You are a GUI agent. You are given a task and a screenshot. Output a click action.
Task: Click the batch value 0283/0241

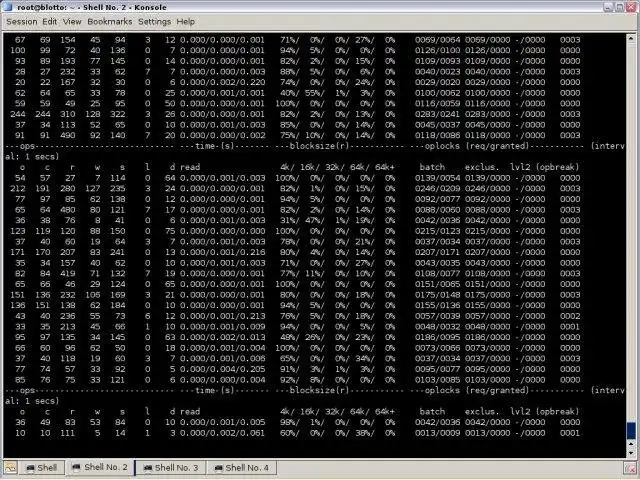pyautogui.click(x=437, y=114)
